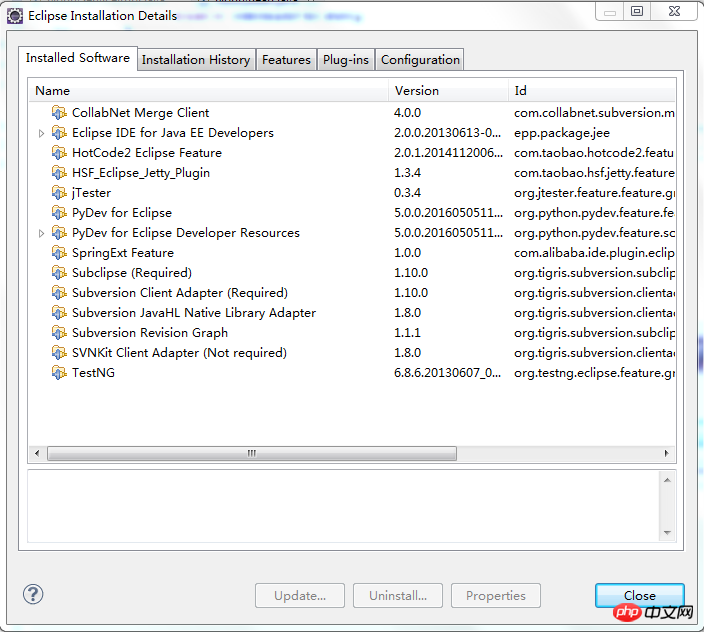Click the PyDev for Eclipse feature icon

pos(59,213)
